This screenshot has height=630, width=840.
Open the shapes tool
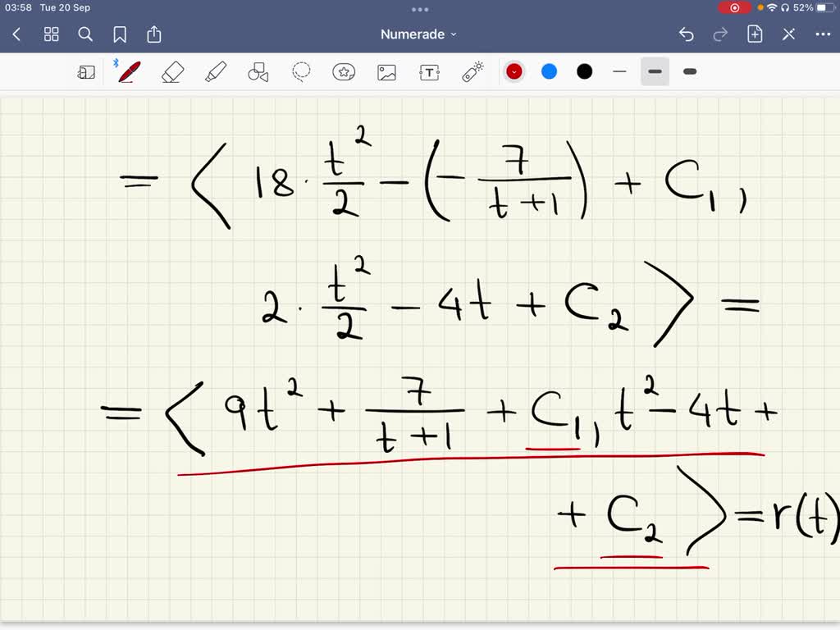(258, 71)
